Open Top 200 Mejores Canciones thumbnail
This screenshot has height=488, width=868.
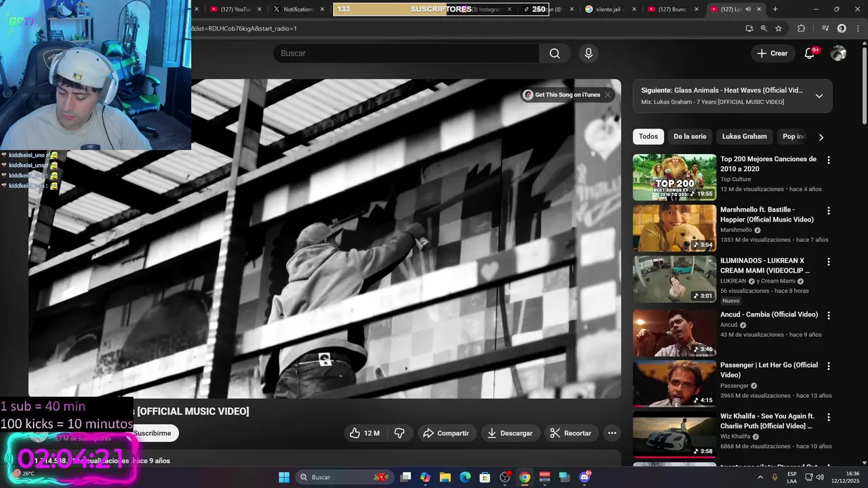point(675,178)
